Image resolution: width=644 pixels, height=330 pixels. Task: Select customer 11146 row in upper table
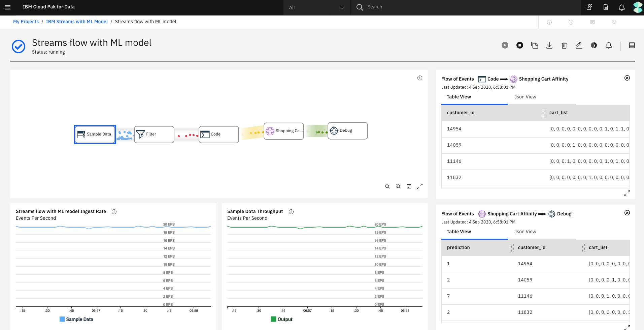pyautogui.click(x=535, y=161)
